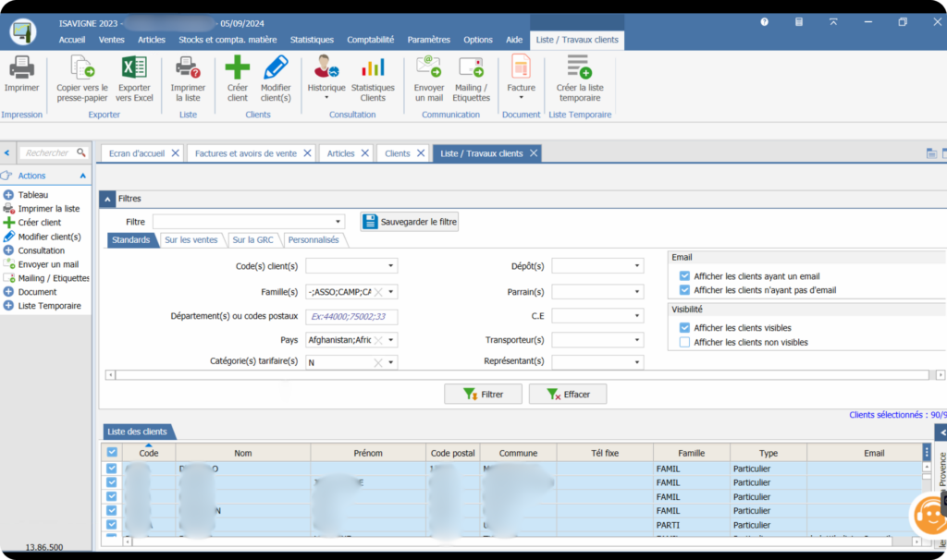This screenshot has height=560, width=947.
Task: Open the Comptabilité menu
Action: (x=370, y=40)
